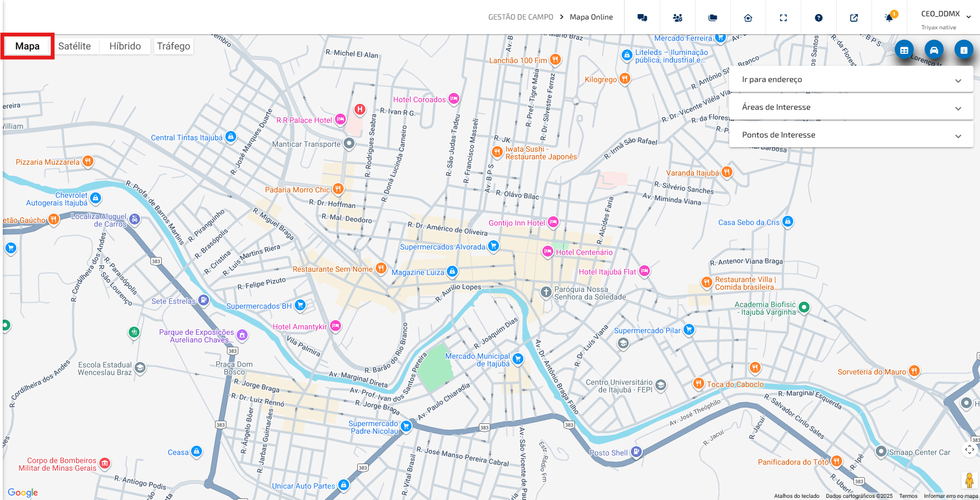The height and width of the screenshot is (500, 980).
Task: Click the Supermercados Alvorada cart pin
Action: [x=493, y=246]
